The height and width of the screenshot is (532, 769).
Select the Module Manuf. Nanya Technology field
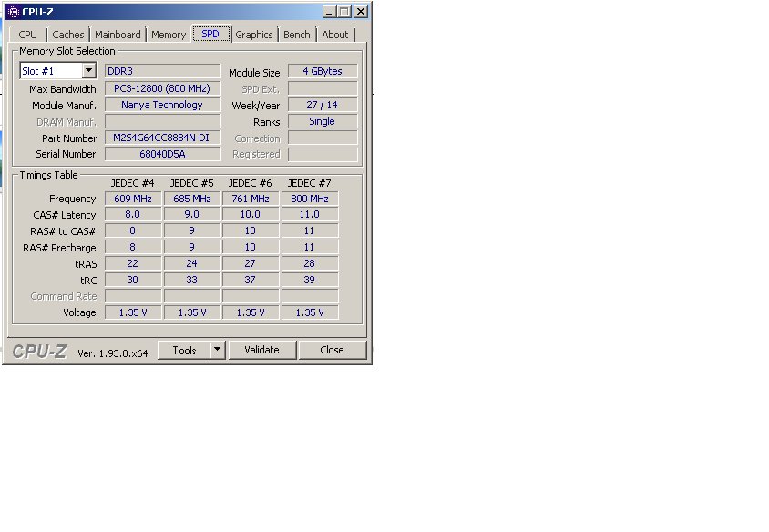click(162, 105)
